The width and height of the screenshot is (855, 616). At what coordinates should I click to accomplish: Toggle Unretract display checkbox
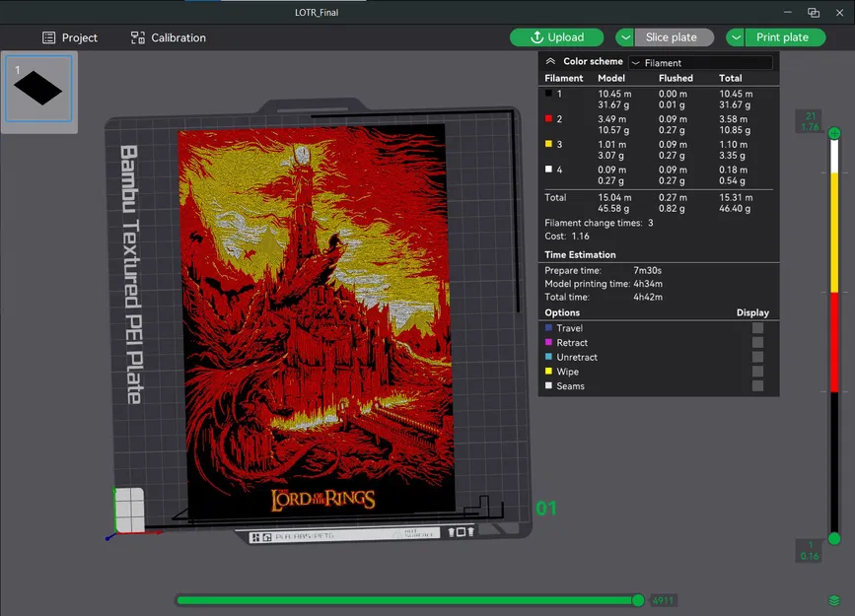click(x=757, y=357)
